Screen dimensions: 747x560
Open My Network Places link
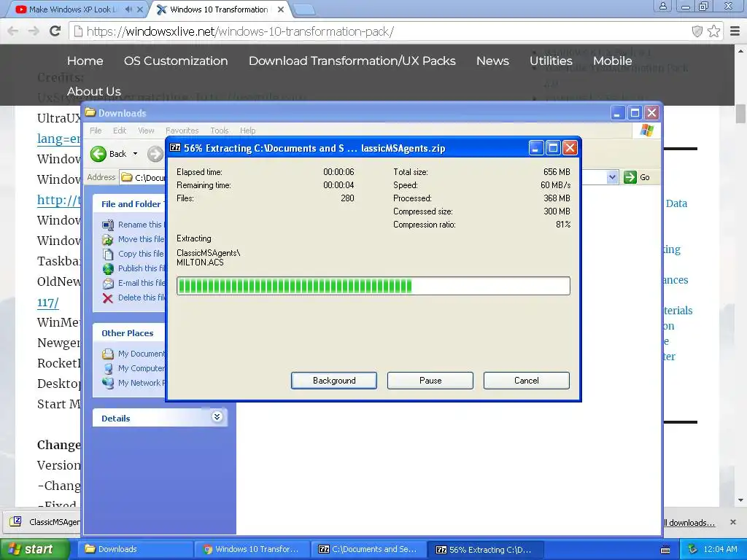pyautogui.click(x=134, y=383)
